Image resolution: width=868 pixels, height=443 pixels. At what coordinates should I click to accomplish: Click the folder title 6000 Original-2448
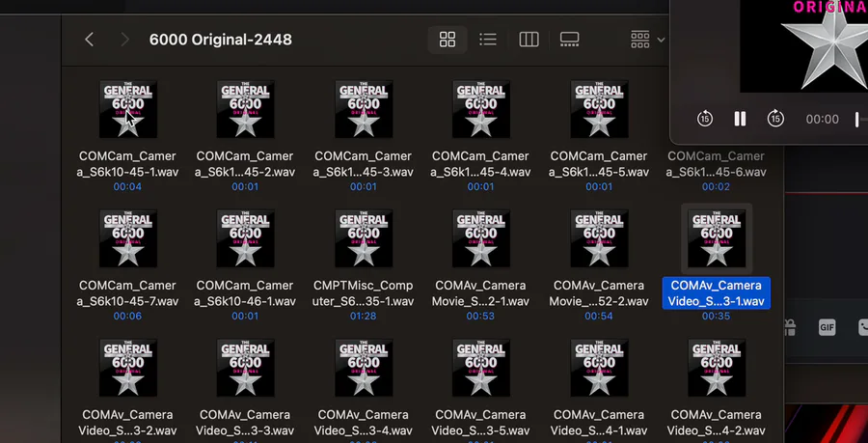tap(220, 40)
